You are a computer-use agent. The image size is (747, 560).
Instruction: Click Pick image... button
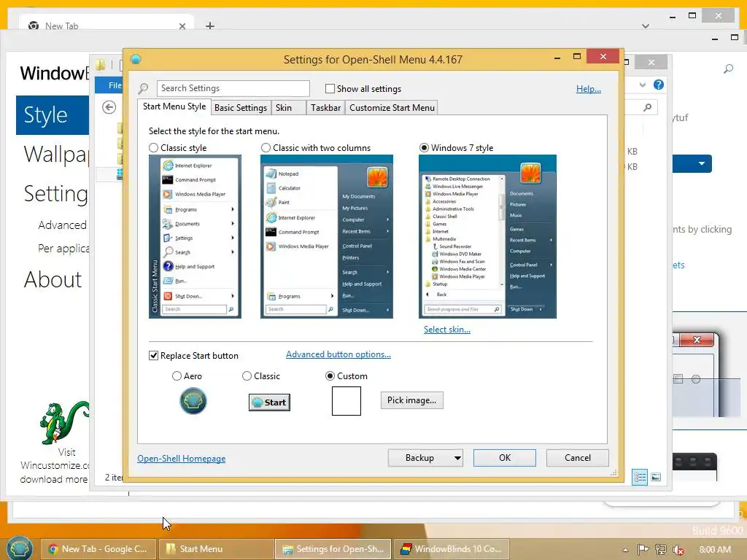tap(411, 400)
